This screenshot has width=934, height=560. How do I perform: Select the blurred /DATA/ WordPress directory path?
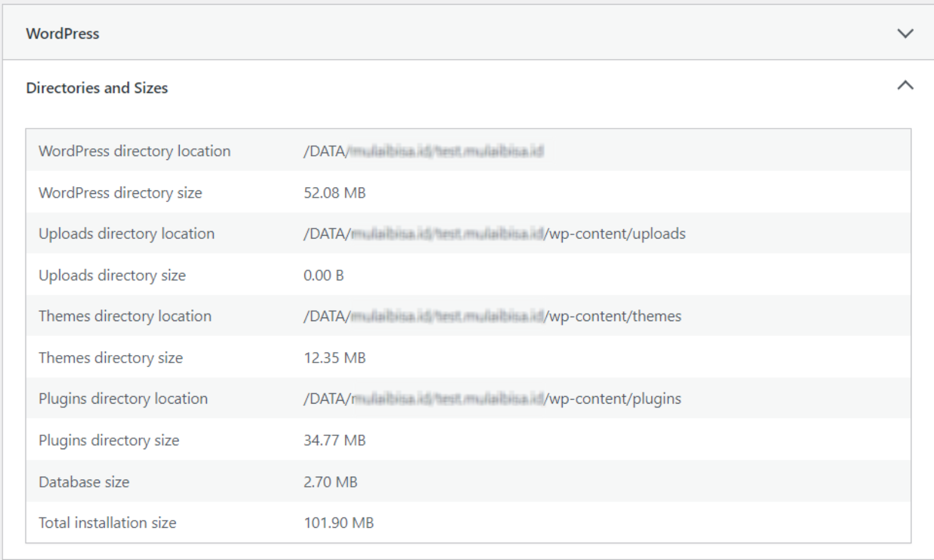click(x=423, y=151)
